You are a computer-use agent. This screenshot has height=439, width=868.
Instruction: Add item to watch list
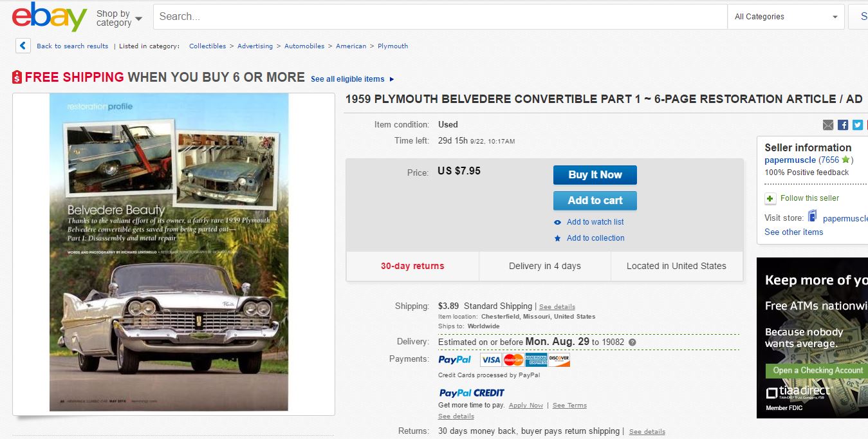[x=595, y=222]
